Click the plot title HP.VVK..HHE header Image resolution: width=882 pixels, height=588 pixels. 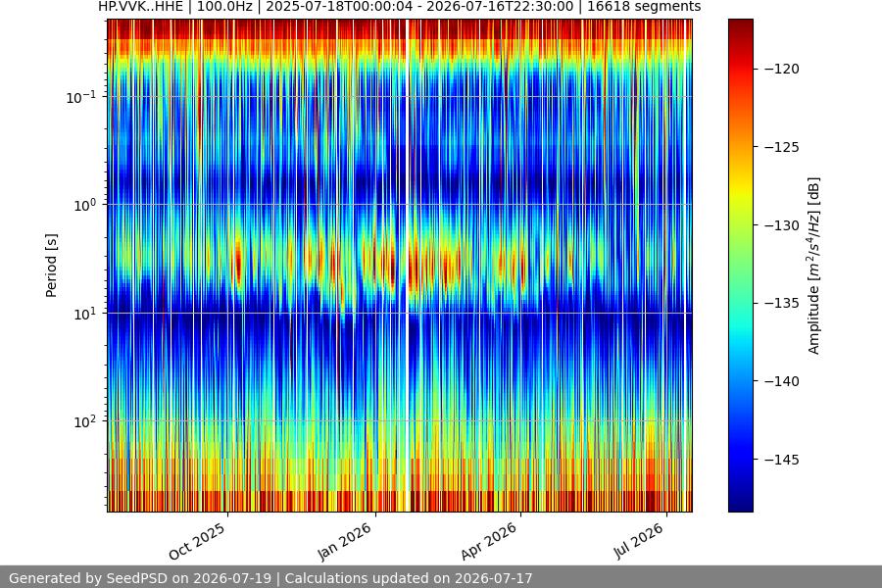(400, 7)
